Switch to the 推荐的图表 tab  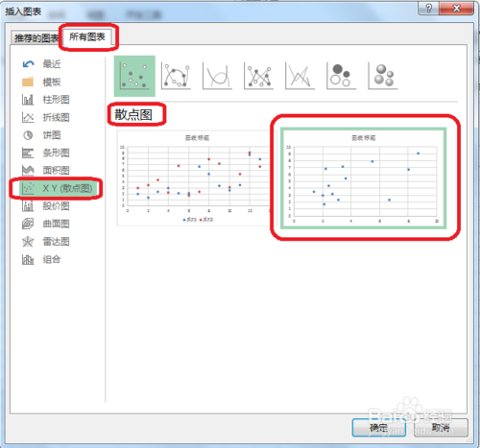(x=36, y=38)
